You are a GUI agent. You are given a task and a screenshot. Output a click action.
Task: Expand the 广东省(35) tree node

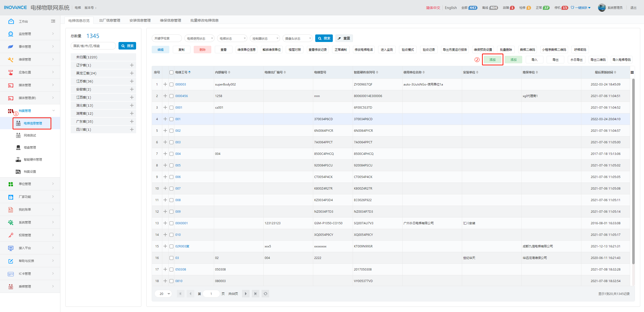tap(132, 121)
